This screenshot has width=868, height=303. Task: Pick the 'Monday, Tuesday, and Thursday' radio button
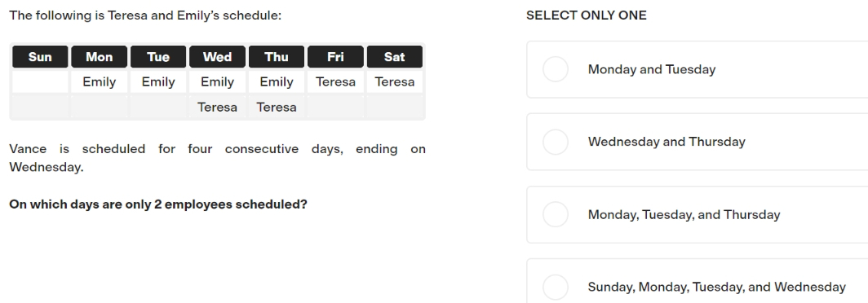pyautogui.click(x=556, y=214)
